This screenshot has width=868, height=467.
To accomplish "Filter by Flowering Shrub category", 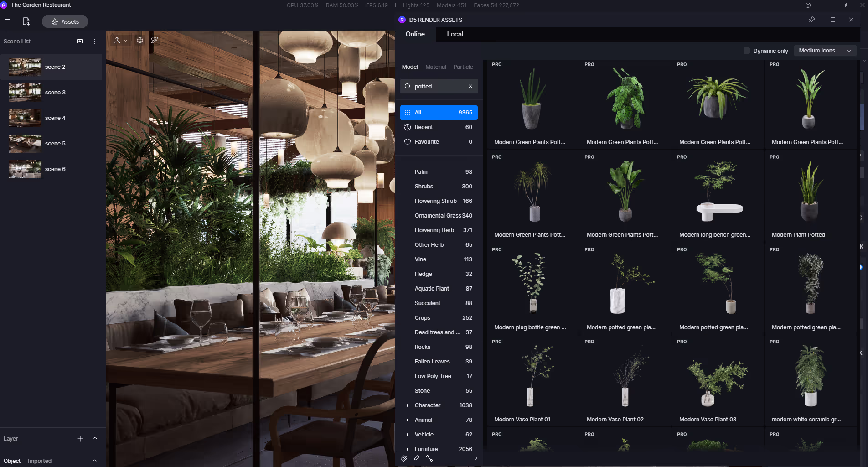I will [x=439, y=201].
